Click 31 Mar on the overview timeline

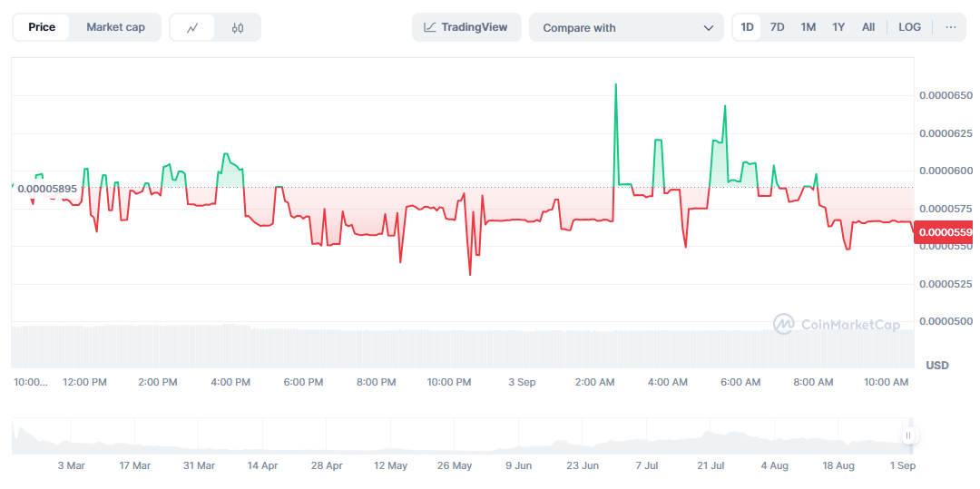199,466
